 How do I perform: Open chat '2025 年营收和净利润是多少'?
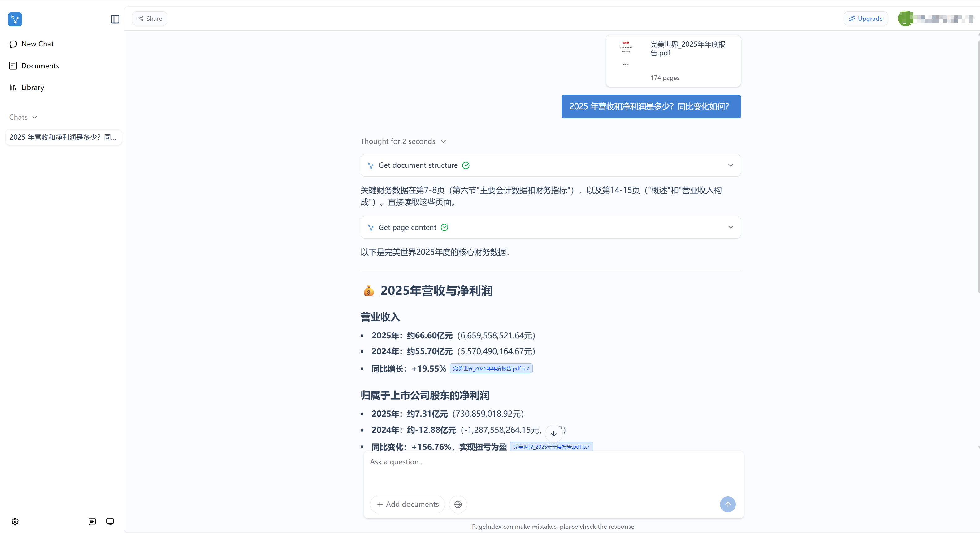coord(63,137)
